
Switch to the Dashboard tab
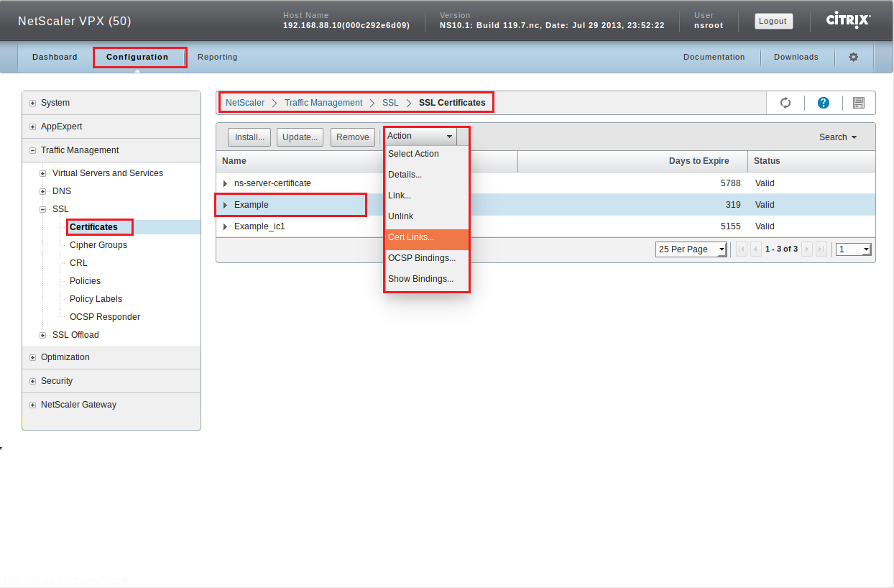55,57
